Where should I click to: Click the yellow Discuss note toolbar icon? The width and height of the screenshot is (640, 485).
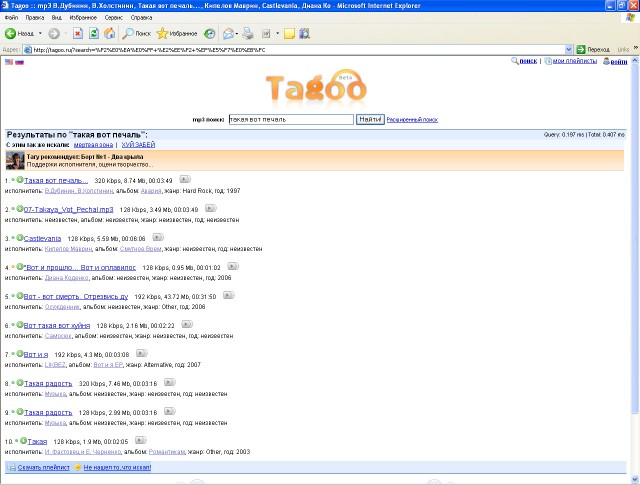tap(289, 33)
